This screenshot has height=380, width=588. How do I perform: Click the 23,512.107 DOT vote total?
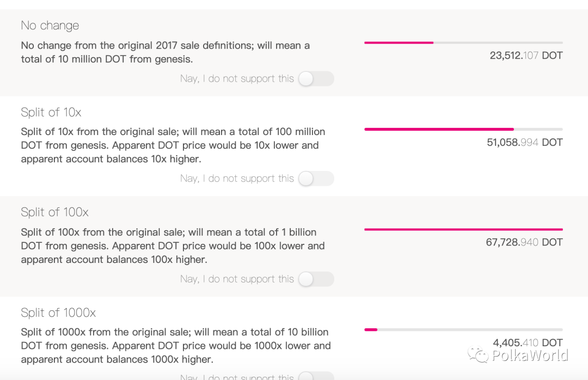point(526,56)
